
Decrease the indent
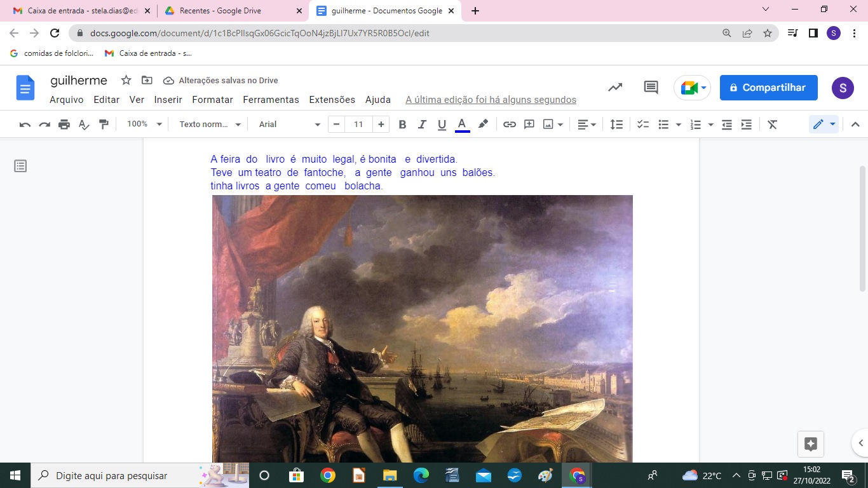727,125
